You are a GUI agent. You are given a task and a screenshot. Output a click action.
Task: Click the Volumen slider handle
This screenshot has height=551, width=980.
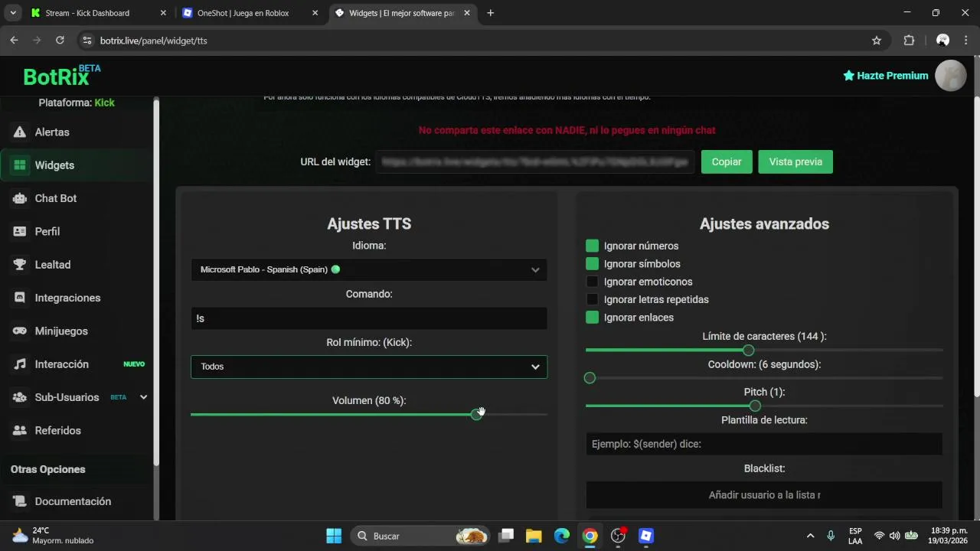(x=477, y=414)
